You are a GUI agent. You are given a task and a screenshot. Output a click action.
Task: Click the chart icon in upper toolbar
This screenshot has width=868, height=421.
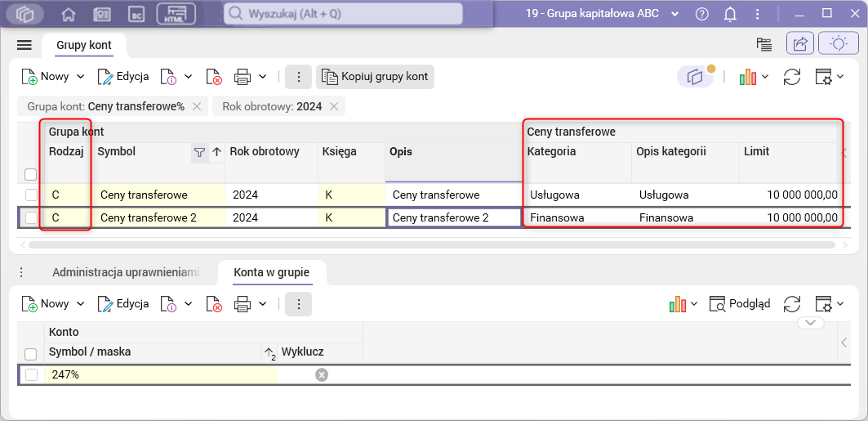[x=748, y=78]
